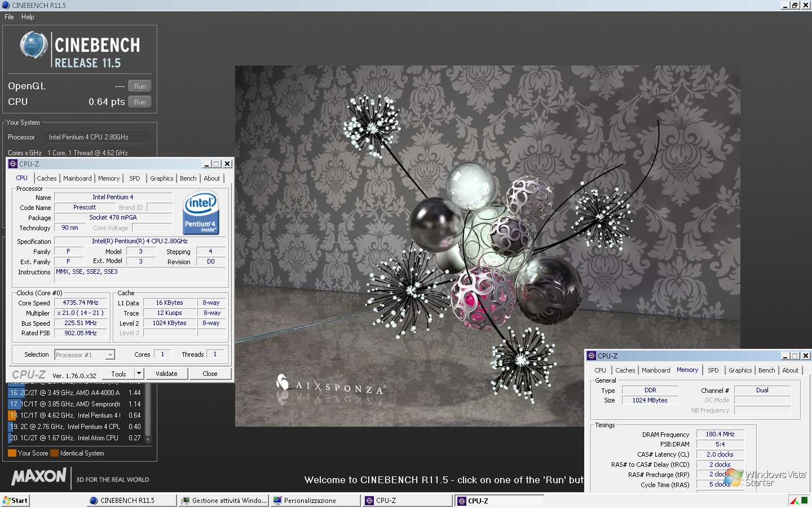Click the Core Speed value 4735.74 MHz
Viewport: 812px width, 508px height.
pyautogui.click(x=81, y=303)
